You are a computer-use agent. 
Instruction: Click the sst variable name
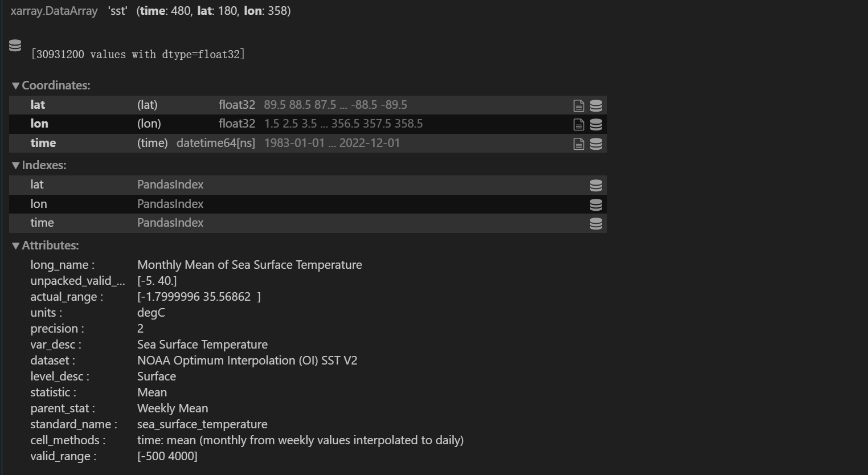point(117,10)
